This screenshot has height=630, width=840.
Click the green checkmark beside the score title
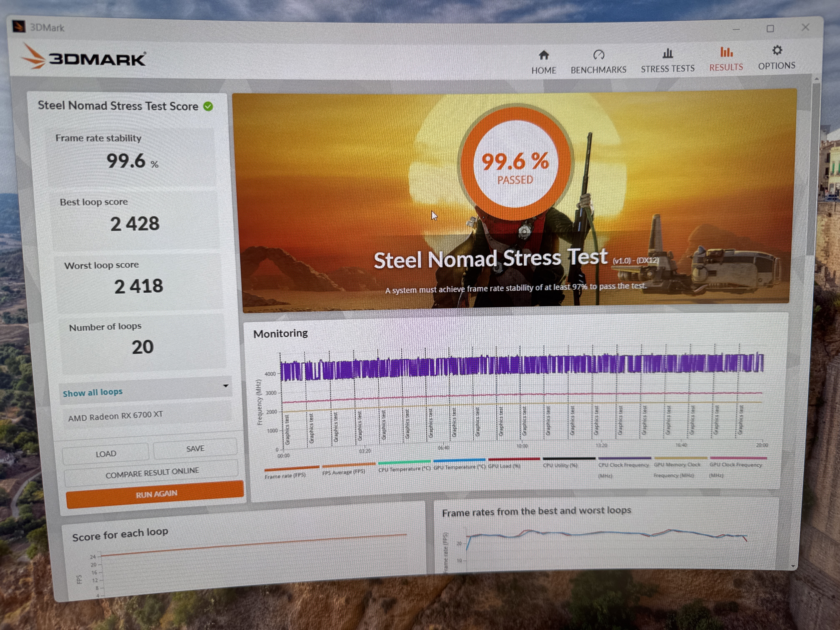208,106
